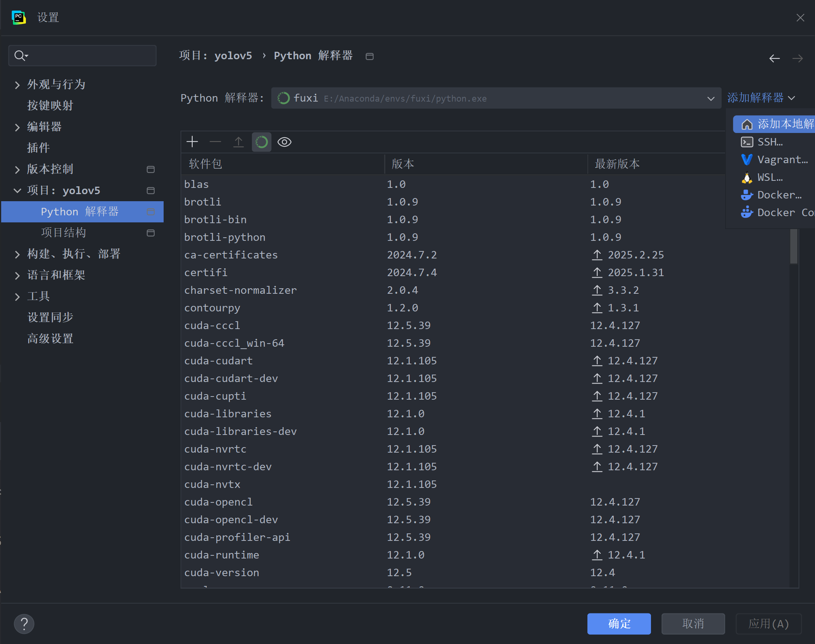The image size is (815, 644).
Task: Click the help question mark icon
Action: 24,624
